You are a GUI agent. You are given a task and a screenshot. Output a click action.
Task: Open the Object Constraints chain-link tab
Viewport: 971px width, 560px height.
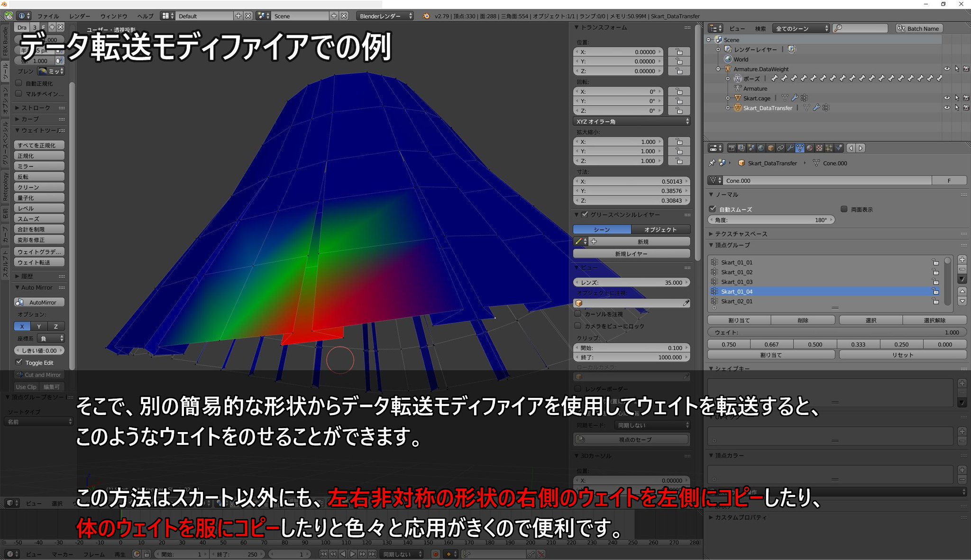click(780, 148)
